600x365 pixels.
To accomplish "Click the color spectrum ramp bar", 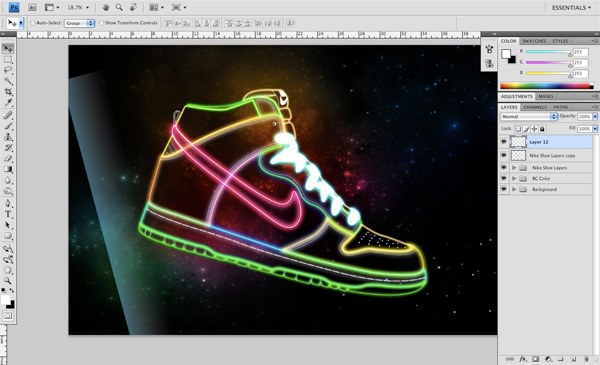I will point(546,85).
